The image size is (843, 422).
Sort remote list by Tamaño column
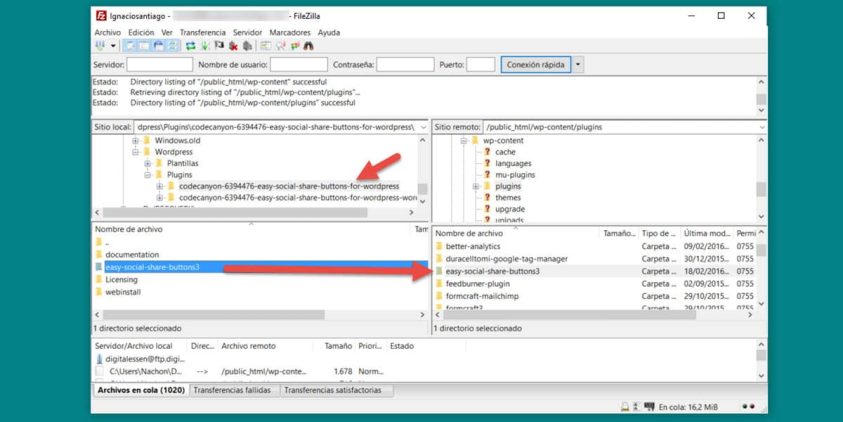[x=619, y=233]
